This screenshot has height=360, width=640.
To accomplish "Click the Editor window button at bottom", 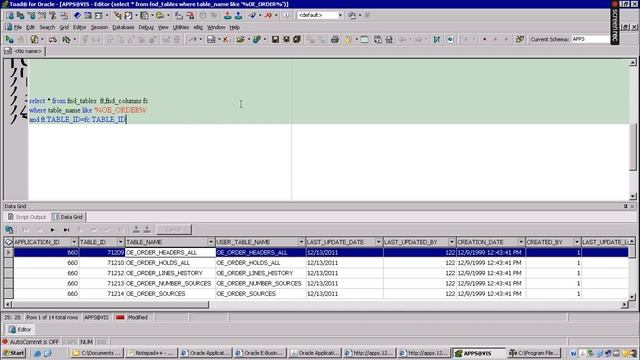I will click(20, 329).
